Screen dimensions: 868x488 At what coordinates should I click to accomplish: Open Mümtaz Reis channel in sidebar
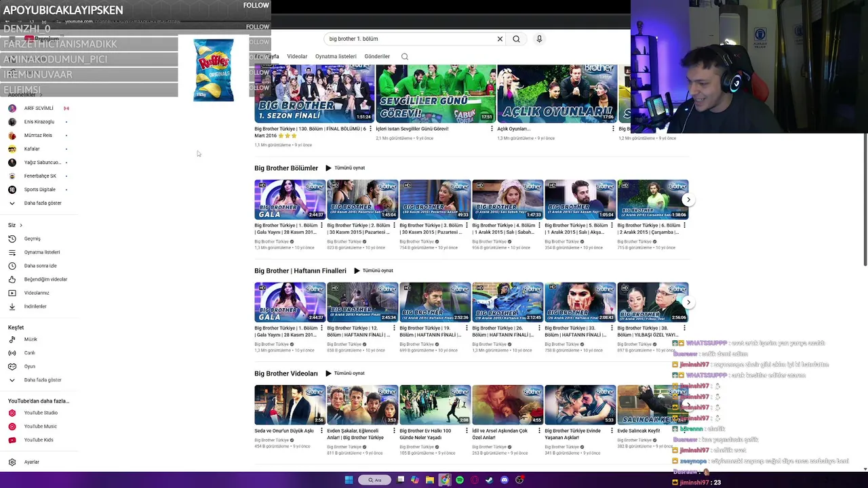(38, 136)
